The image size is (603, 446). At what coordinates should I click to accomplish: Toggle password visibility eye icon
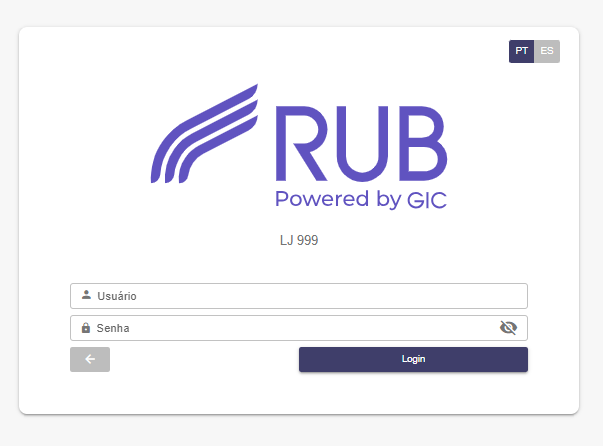tap(508, 328)
